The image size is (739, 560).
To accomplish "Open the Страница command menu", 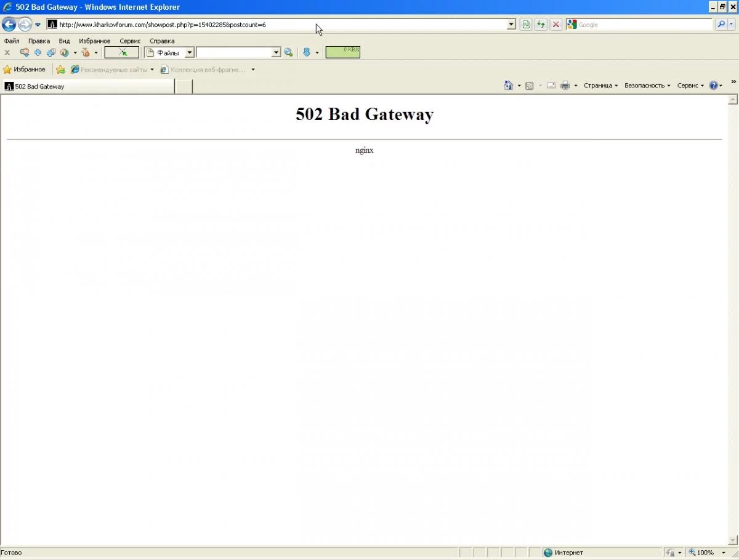I will [x=600, y=86].
